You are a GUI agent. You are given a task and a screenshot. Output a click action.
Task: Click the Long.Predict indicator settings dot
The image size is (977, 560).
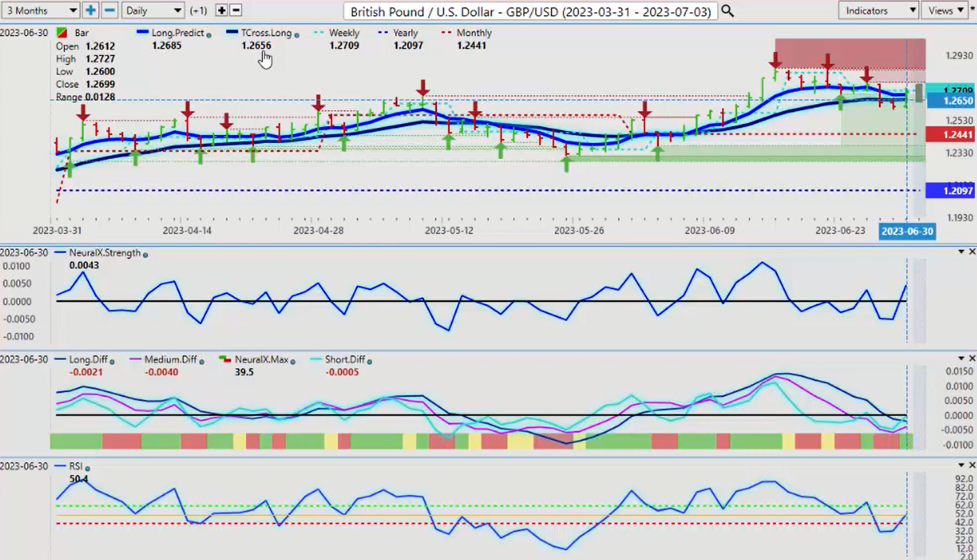pos(209,34)
